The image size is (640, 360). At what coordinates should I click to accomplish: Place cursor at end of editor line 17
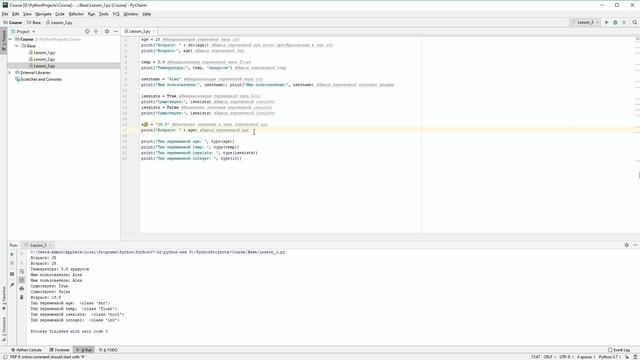[x=250, y=130]
